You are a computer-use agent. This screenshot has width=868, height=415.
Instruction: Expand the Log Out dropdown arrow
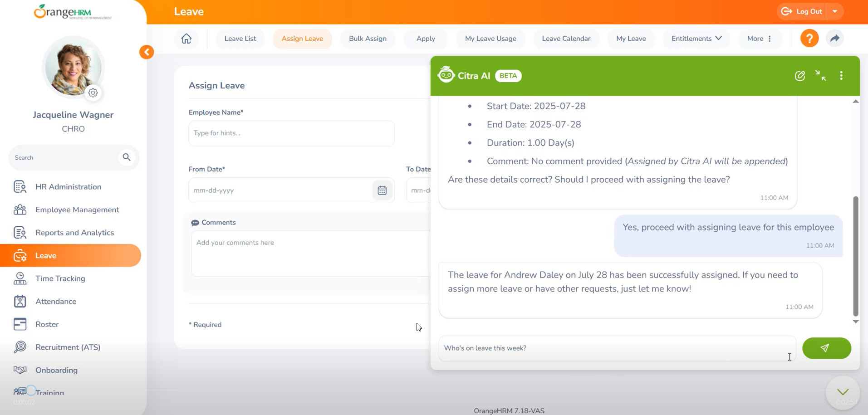pyautogui.click(x=835, y=12)
